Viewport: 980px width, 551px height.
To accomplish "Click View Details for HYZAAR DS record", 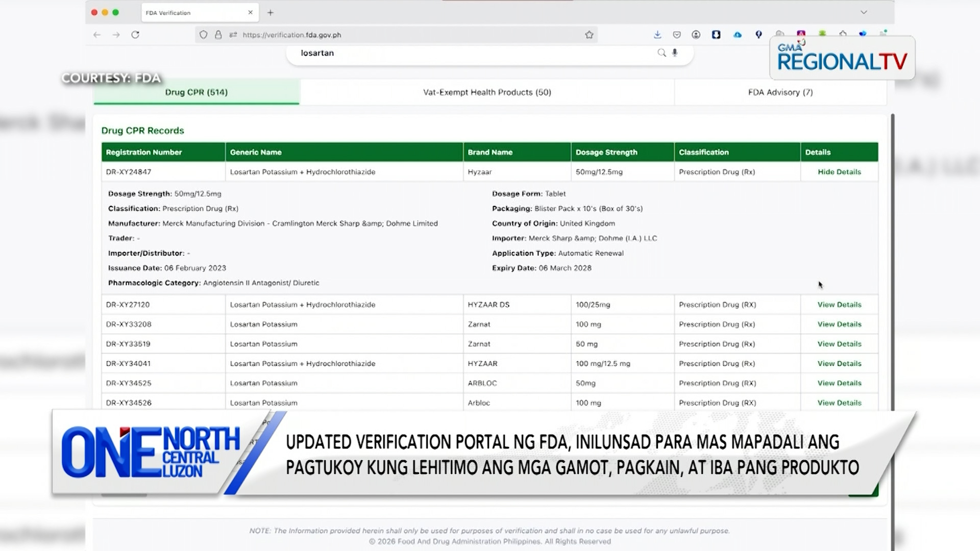I will pos(840,305).
